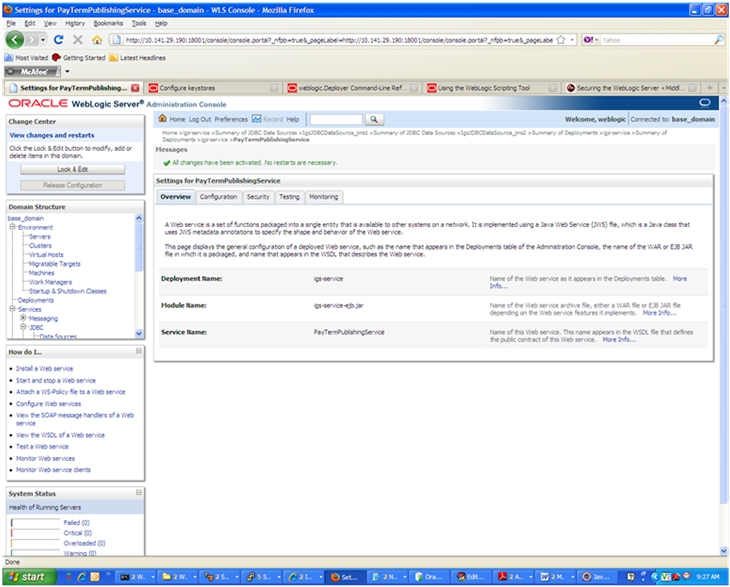The height and width of the screenshot is (587, 730).
Task: Go back with Firefox back arrow
Action: tap(14, 40)
